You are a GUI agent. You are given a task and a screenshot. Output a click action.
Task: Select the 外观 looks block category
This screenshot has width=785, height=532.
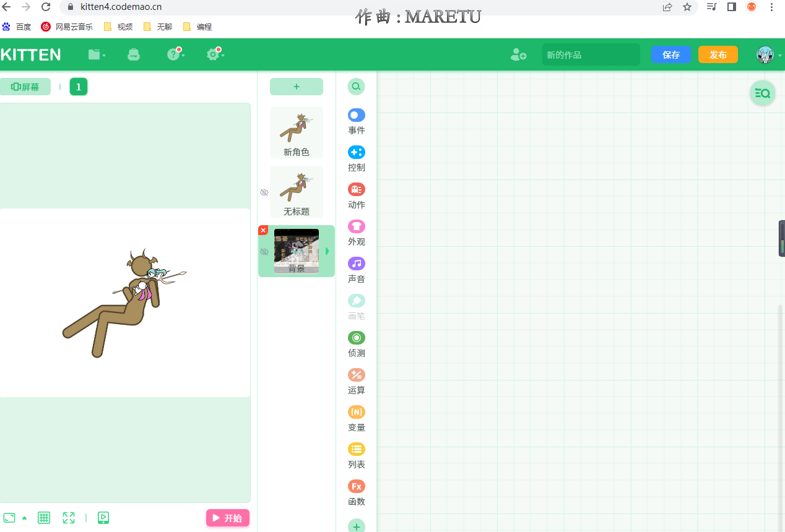357,233
